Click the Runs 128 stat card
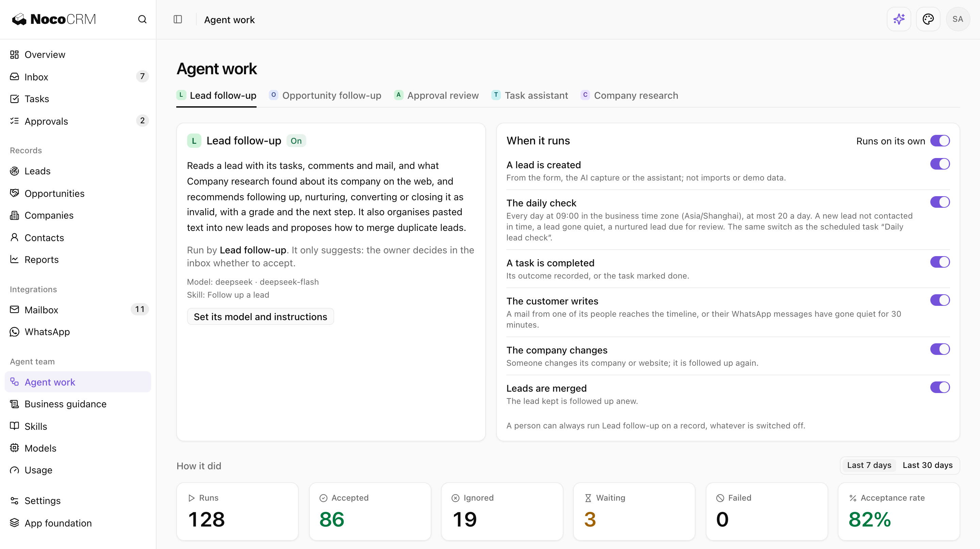The image size is (980, 549). [238, 512]
